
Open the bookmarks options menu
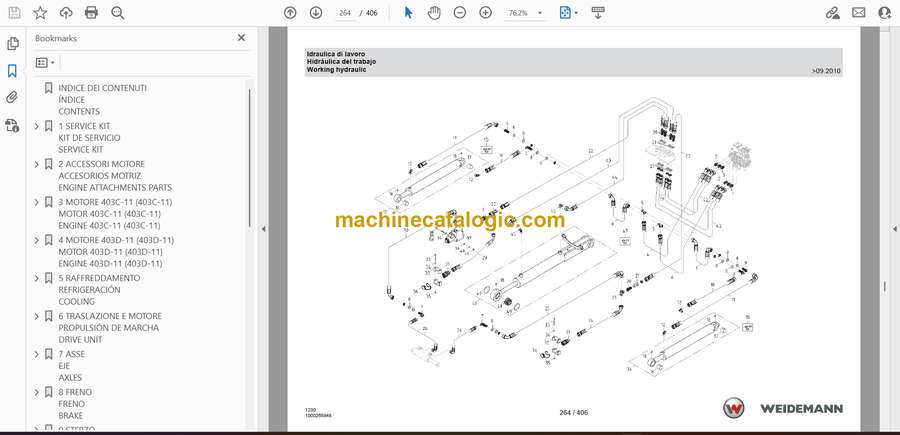click(45, 63)
